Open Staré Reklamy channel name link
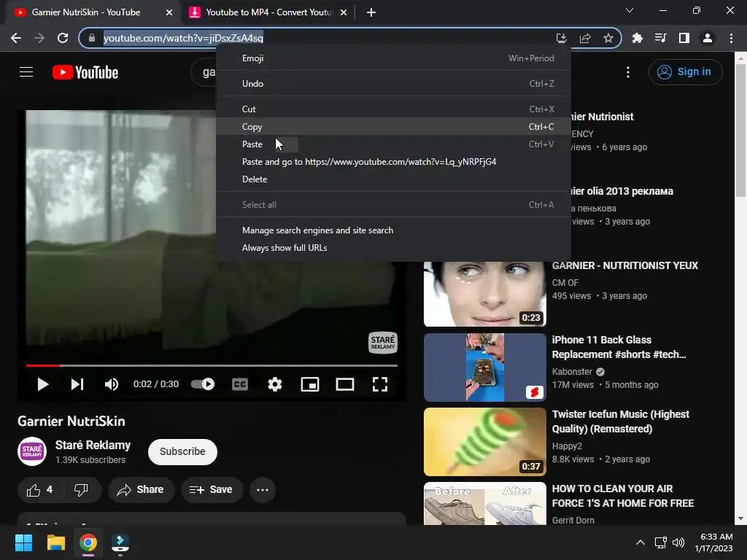The width and height of the screenshot is (747, 560). click(x=93, y=446)
